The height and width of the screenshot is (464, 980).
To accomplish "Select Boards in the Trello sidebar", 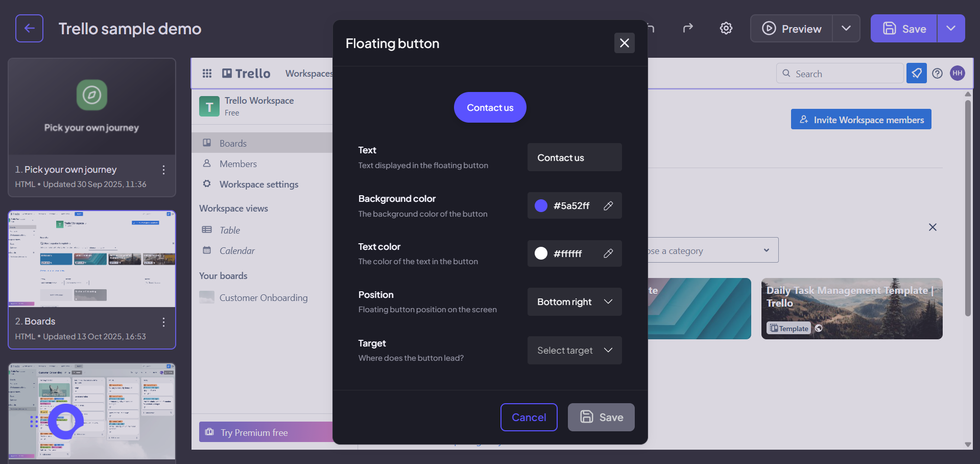I will tap(262, 143).
